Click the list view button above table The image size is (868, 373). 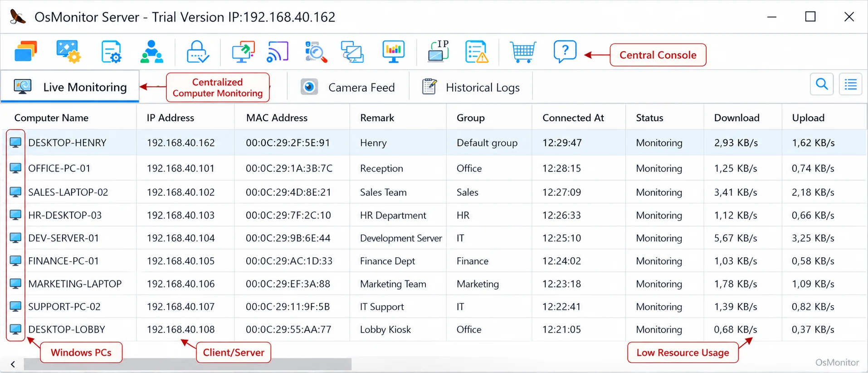[850, 84]
